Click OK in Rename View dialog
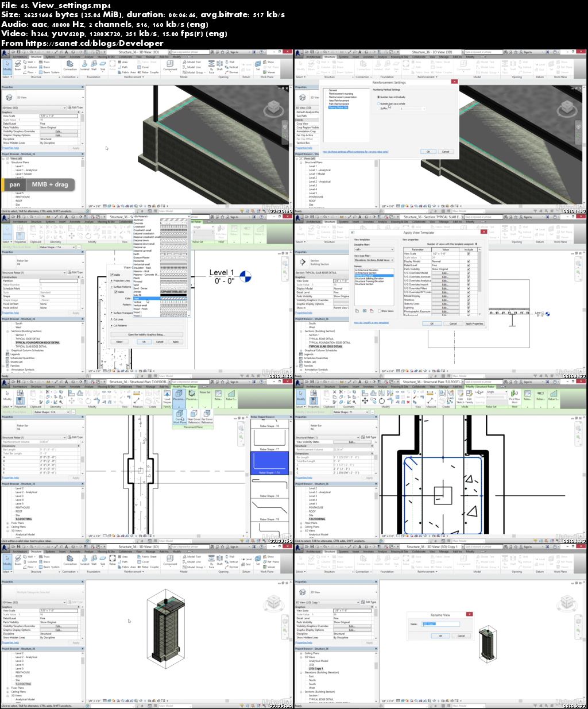Viewport: 588px width, 709px height. click(x=441, y=636)
